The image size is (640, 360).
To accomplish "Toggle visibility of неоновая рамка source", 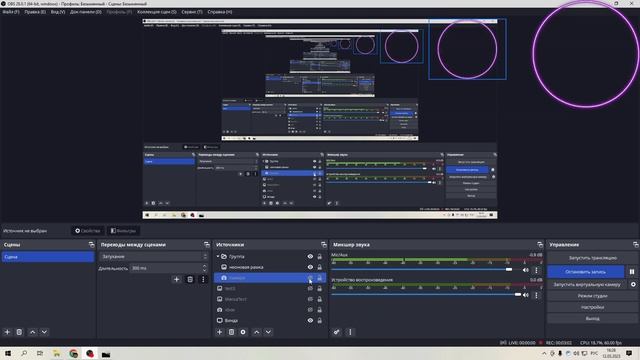I will (310, 267).
